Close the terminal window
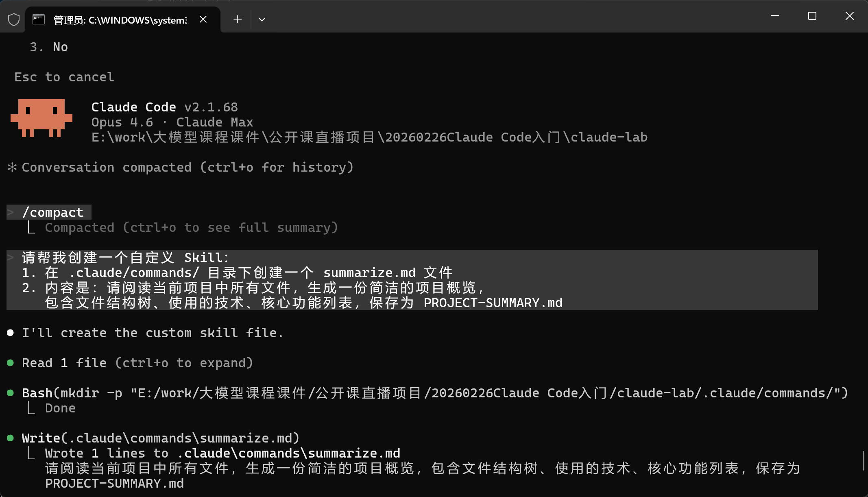The height and width of the screenshot is (497, 868). pos(850,16)
